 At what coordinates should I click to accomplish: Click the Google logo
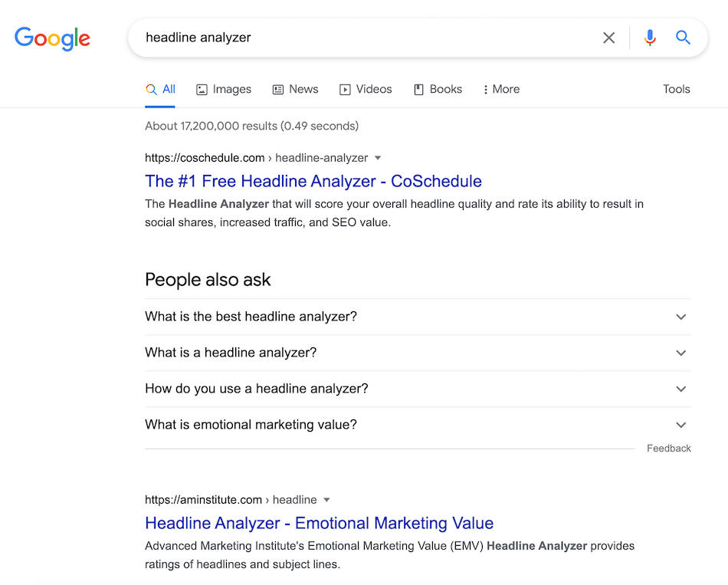52,38
